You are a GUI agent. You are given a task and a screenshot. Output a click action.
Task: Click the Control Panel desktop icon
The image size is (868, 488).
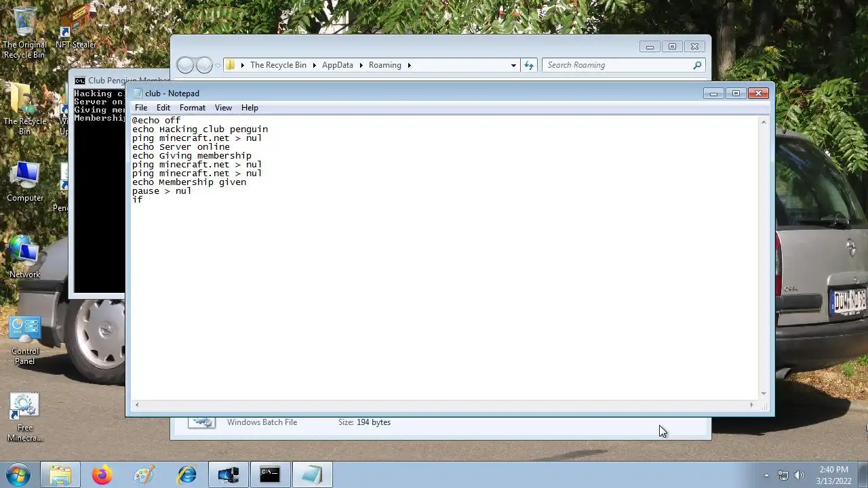[x=24, y=340]
